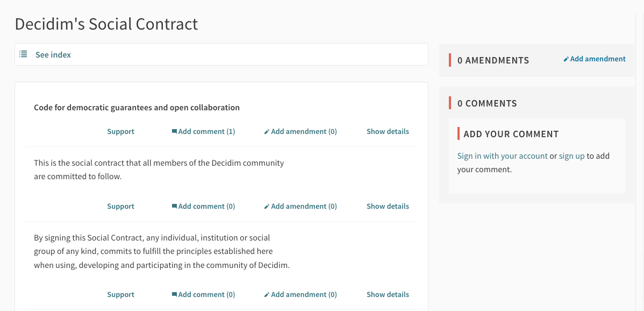The height and width of the screenshot is (311, 644).
Task: Click the pencil icon on the last Add amendment row
Action: [267, 294]
